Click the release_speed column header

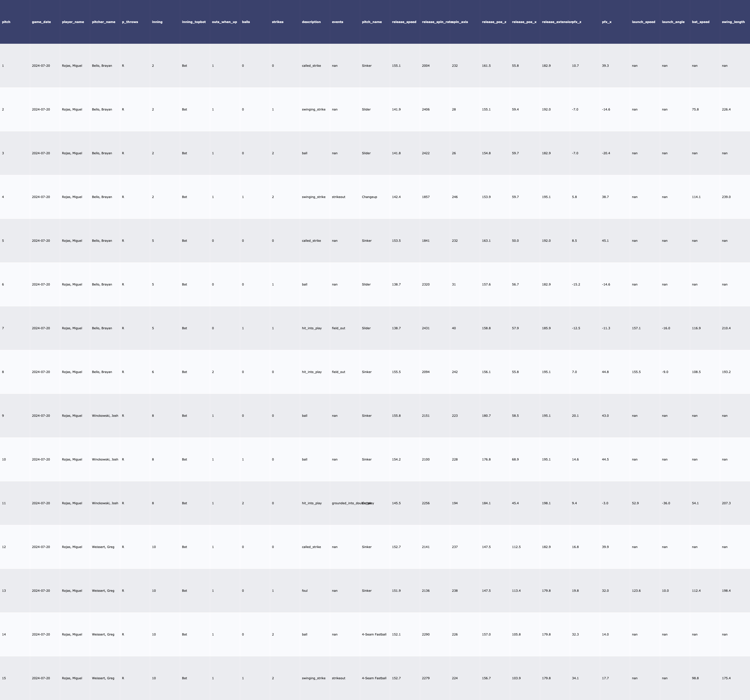pos(404,22)
